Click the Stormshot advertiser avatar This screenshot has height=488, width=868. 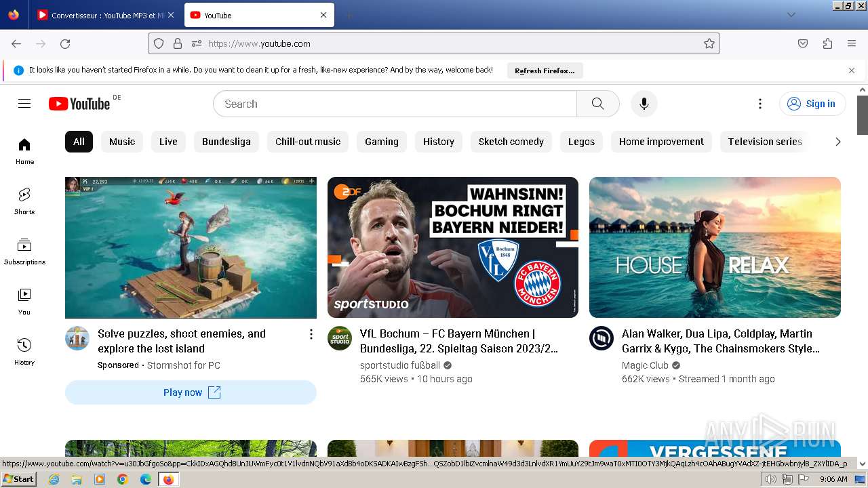77,338
